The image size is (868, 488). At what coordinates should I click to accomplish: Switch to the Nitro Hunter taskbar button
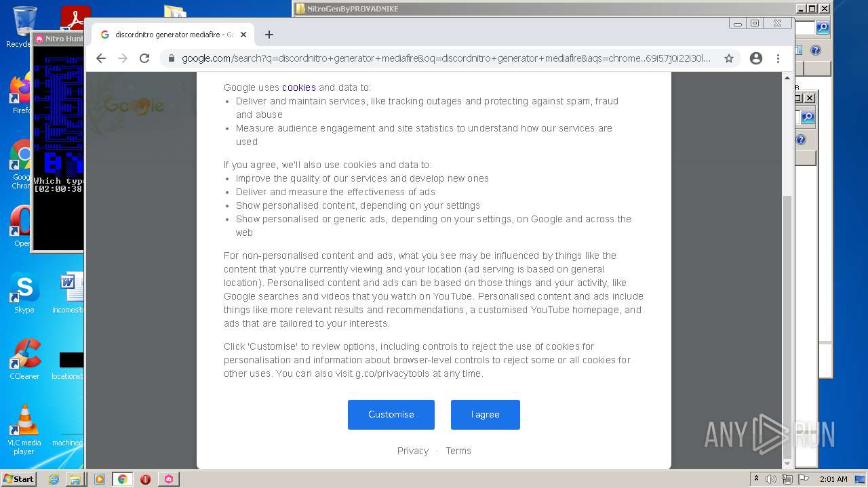point(169,479)
